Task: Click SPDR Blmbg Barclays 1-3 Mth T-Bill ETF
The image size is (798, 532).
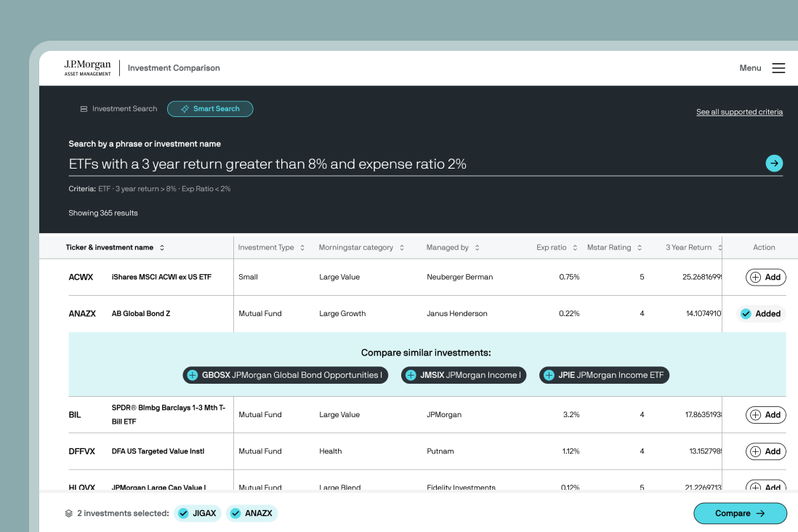Action: click(169, 414)
